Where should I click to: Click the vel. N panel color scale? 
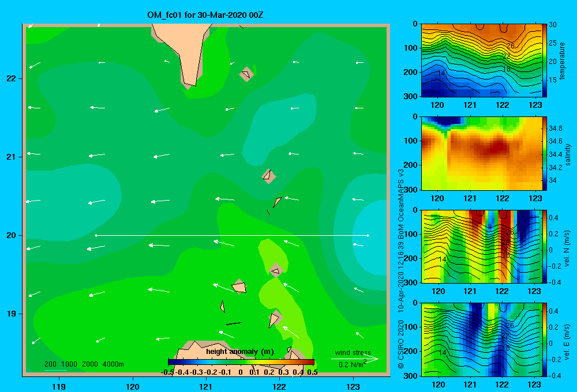click(x=545, y=246)
